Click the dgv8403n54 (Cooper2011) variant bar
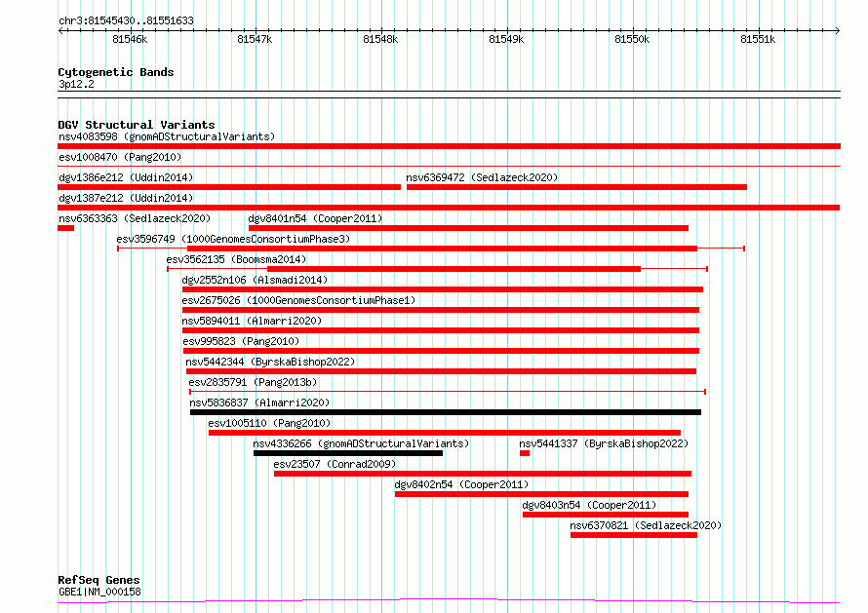This screenshot has height=613, width=868. click(x=606, y=515)
